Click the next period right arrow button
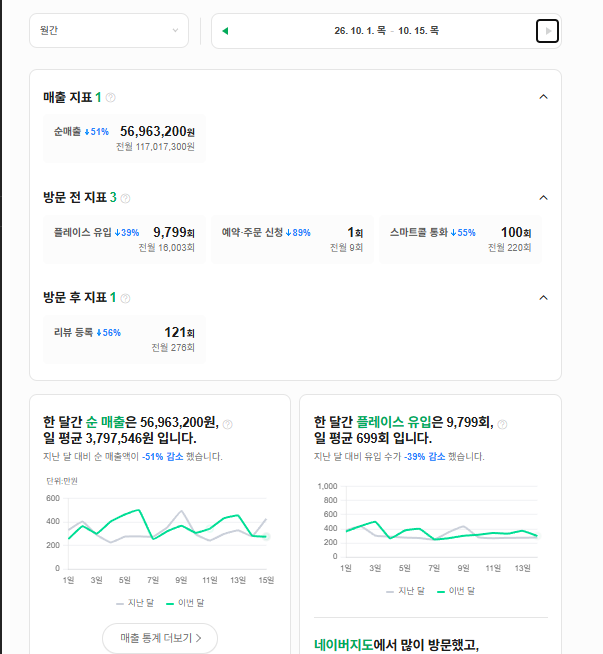 547,31
